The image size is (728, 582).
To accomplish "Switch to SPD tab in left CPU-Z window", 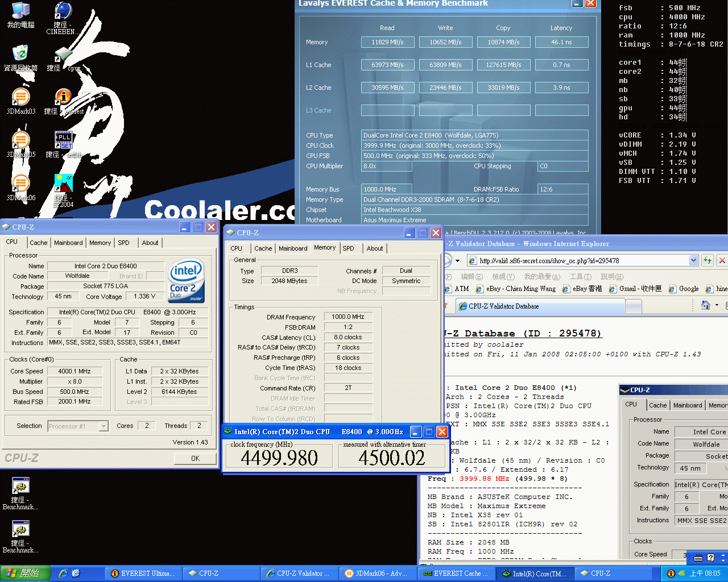I will (124, 243).
